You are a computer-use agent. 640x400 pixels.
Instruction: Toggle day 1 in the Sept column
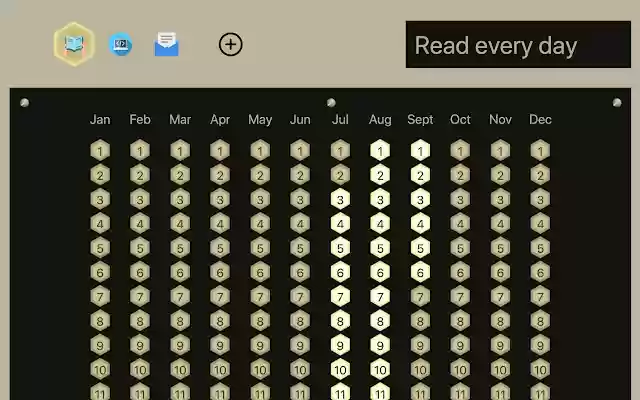[420, 151]
